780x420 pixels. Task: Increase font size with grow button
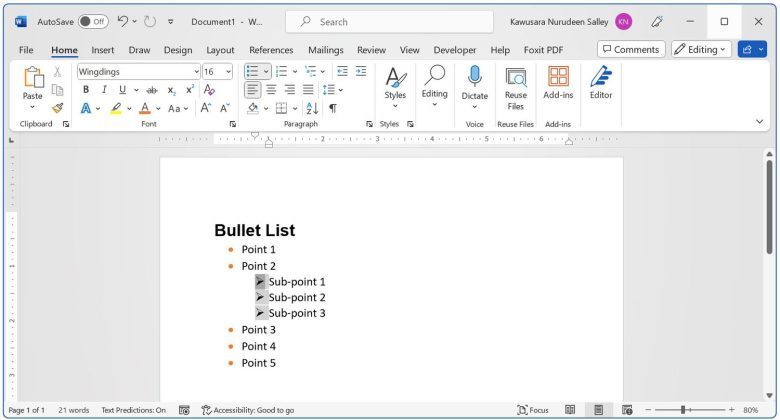[x=205, y=108]
